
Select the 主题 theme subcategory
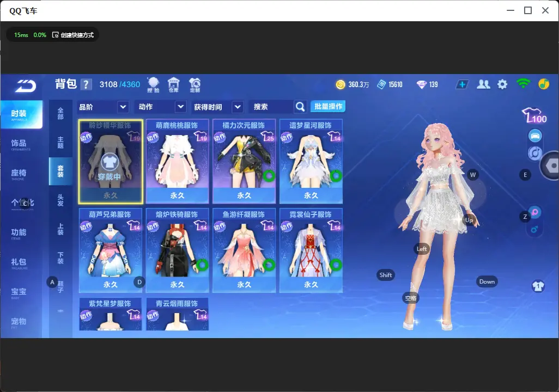point(60,142)
